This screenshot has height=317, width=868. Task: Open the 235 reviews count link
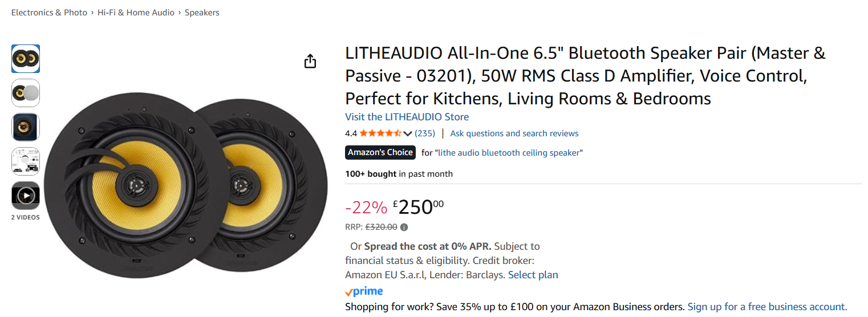coord(424,133)
